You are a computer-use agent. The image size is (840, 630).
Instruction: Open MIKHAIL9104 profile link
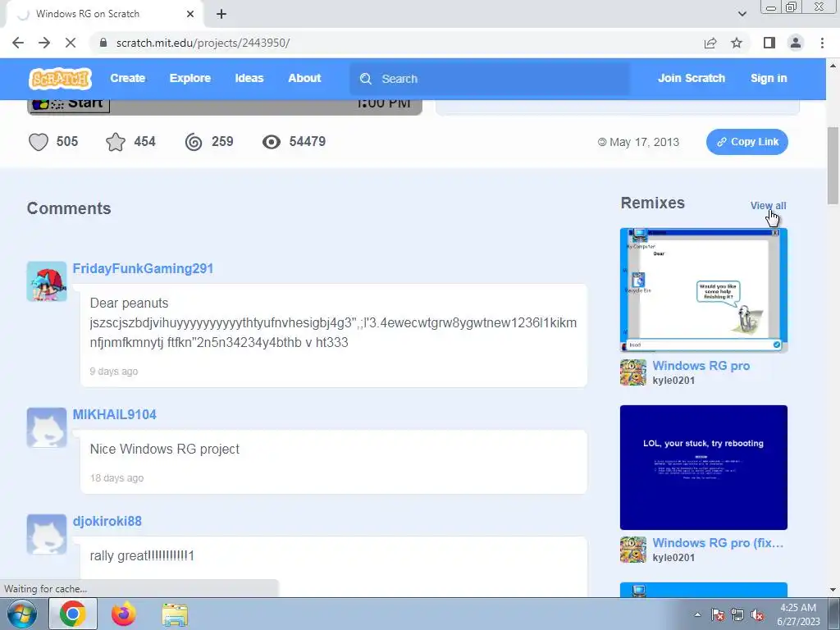[x=115, y=414]
